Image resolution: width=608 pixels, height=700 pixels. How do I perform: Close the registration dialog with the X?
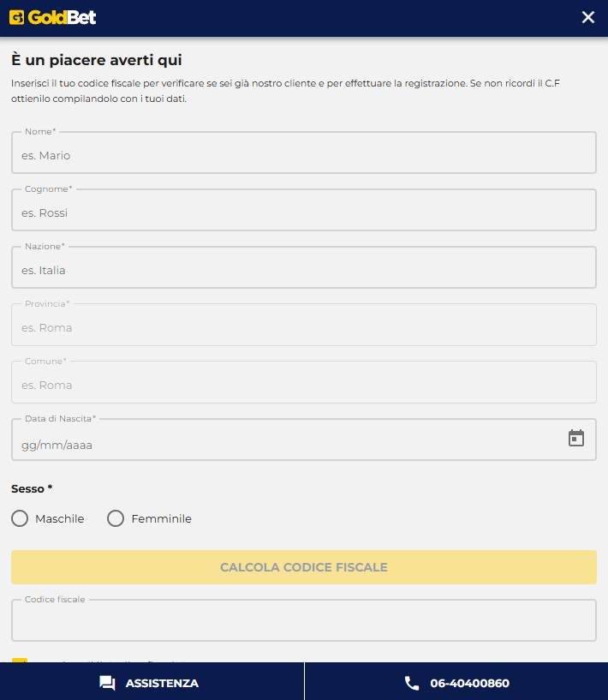588,16
